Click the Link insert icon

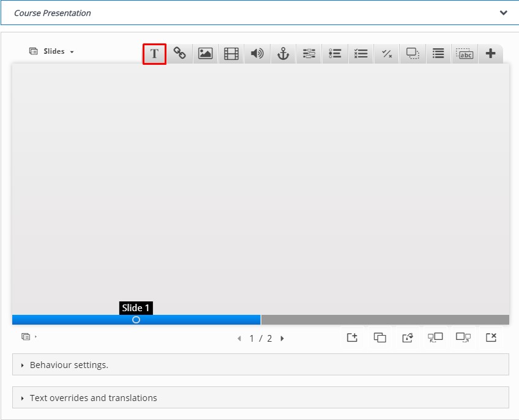180,54
